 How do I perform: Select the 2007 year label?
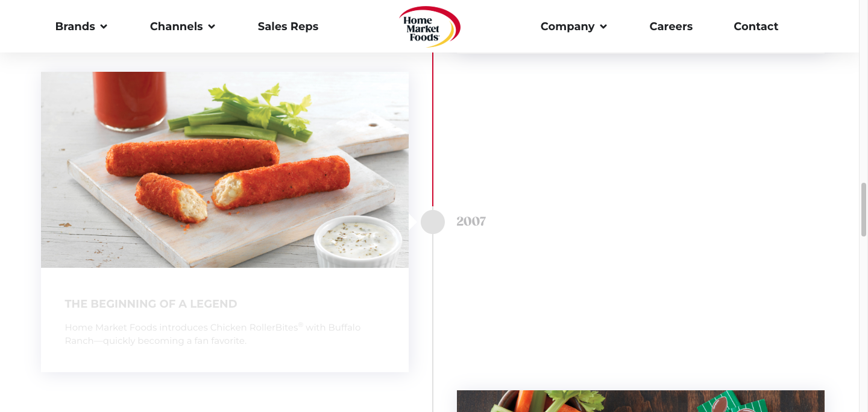tap(471, 221)
